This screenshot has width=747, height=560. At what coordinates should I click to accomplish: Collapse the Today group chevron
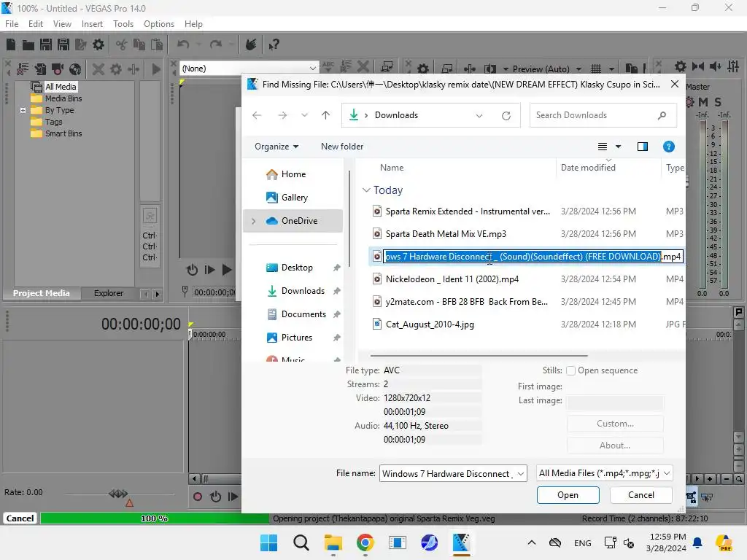coord(366,190)
